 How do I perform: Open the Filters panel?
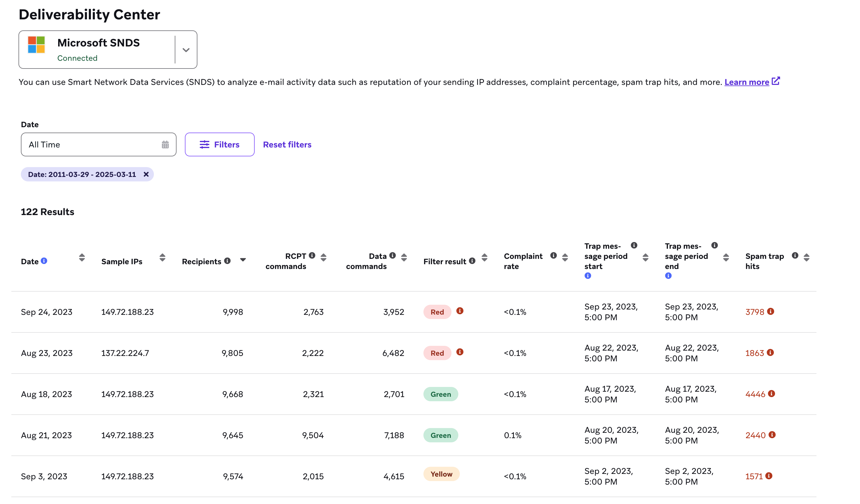[219, 144]
